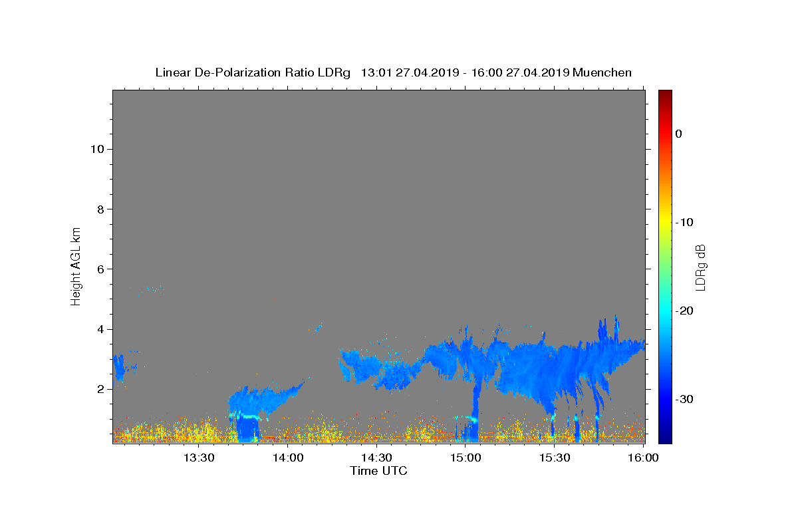
Task: Click the 13:30 time tick label
Action: [x=198, y=458]
